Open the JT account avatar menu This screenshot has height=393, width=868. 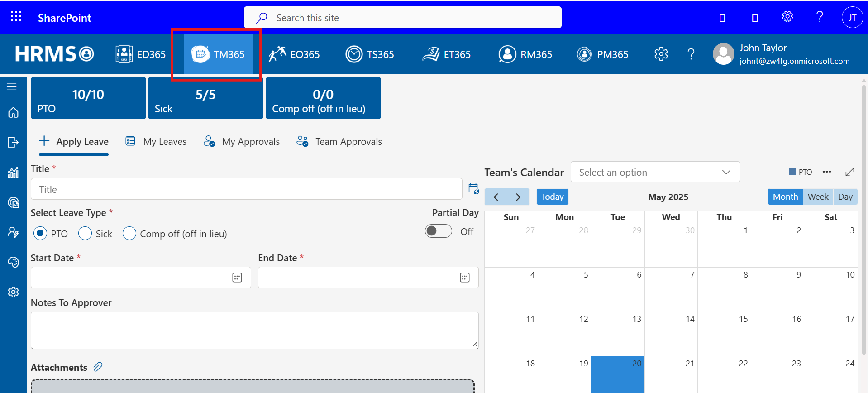[852, 18]
